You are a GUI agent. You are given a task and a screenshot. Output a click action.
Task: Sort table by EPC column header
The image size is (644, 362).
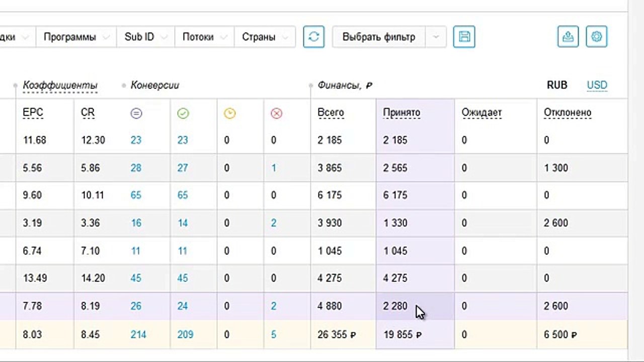click(x=33, y=113)
